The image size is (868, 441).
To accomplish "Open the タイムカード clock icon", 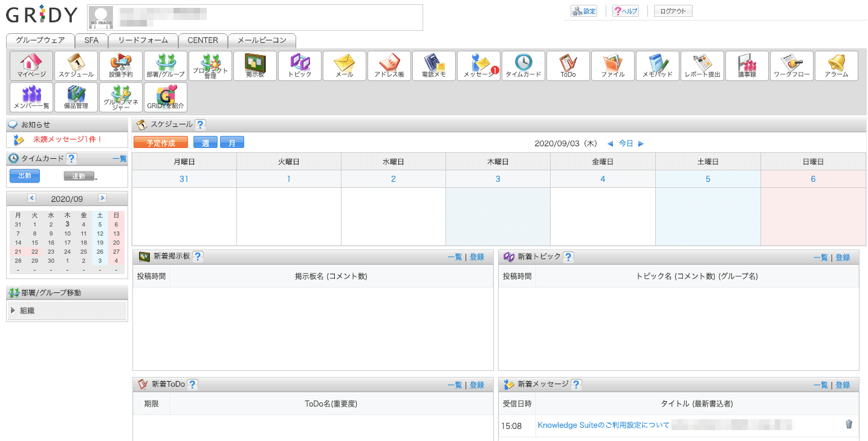I will [x=523, y=66].
